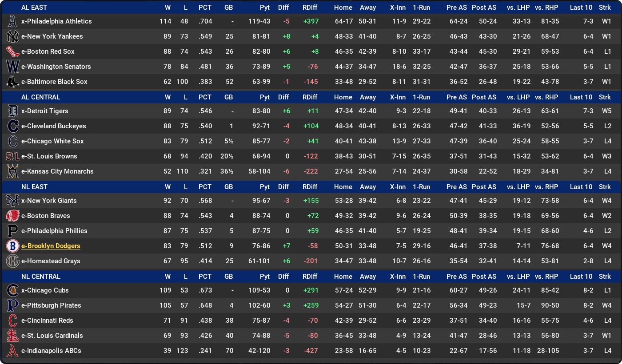Open the Cleveland Buckeyes team name

coord(54,126)
